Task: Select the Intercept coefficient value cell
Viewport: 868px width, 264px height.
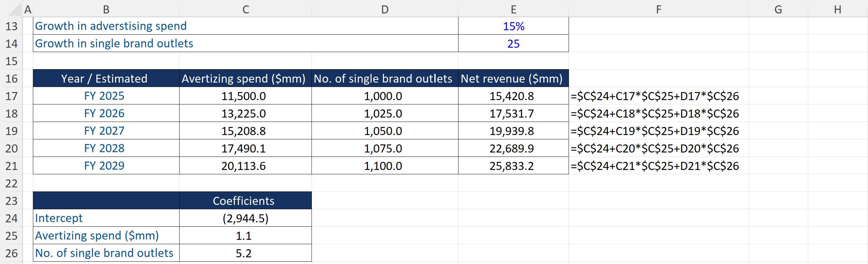Action: [x=245, y=218]
